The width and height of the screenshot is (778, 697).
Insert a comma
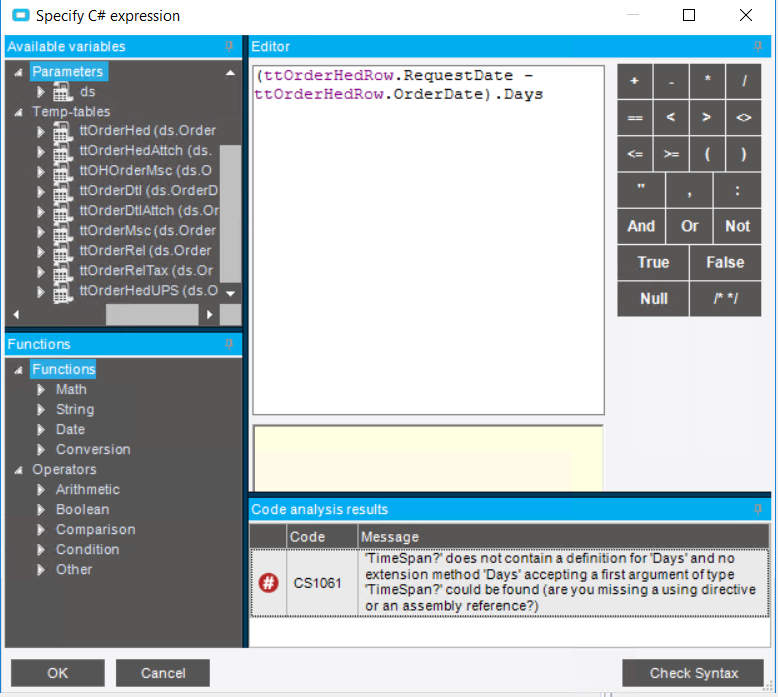(689, 190)
